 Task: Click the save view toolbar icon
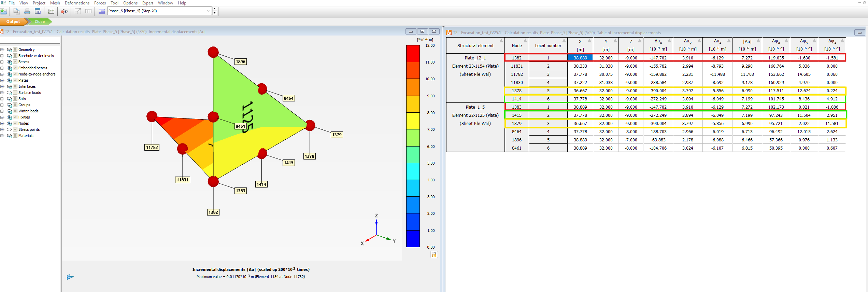38,11
